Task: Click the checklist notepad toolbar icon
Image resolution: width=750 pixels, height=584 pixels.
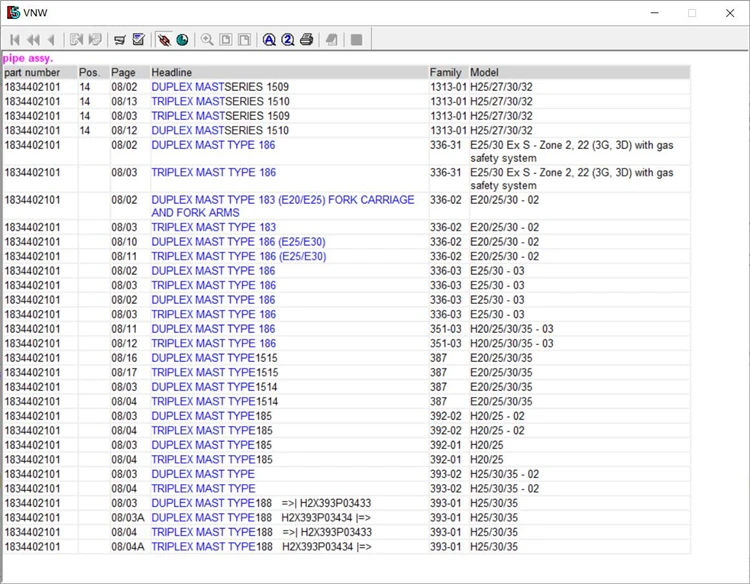Action: pos(138,40)
